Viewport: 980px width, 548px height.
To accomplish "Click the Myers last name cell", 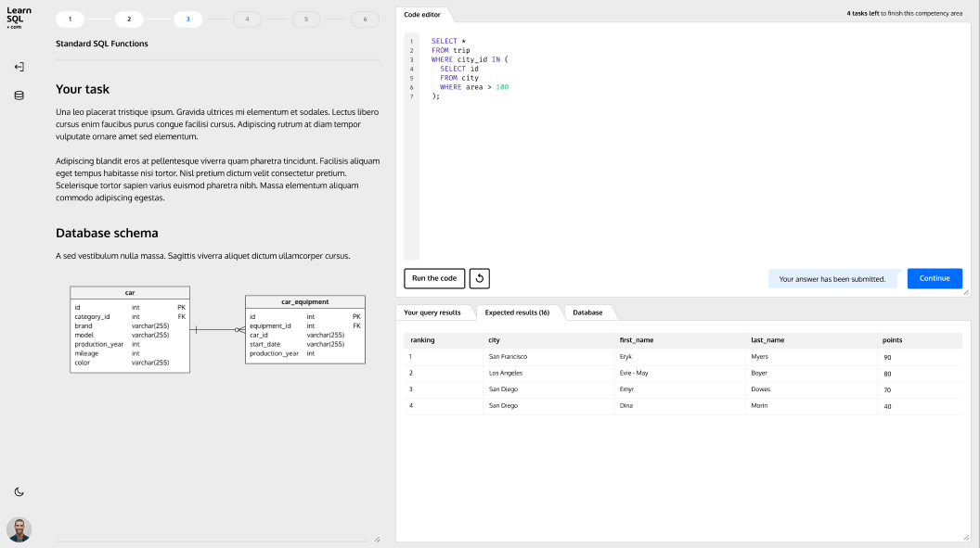I will pyautogui.click(x=759, y=357).
